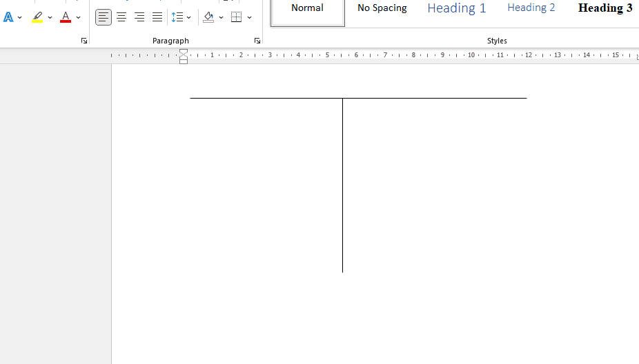Screen dimensions: 639x364
Task: Click the shading paint bucket icon
Action: (208, 17)
